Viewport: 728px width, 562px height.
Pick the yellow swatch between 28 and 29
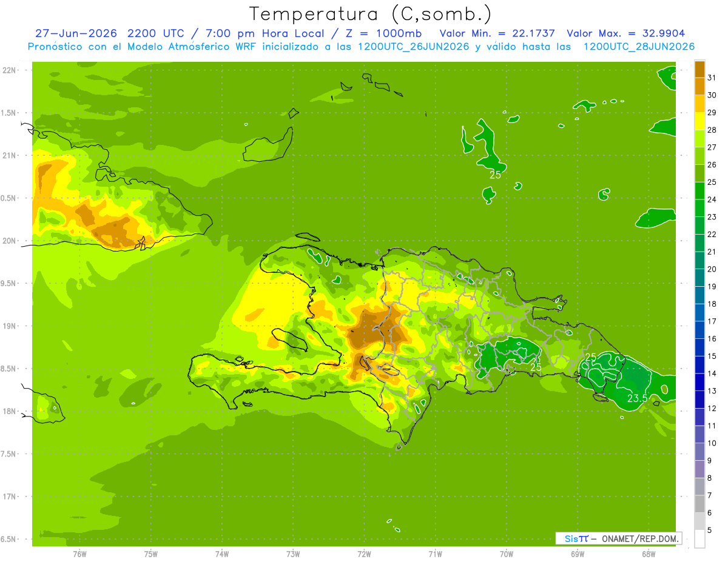coord(699,121)
